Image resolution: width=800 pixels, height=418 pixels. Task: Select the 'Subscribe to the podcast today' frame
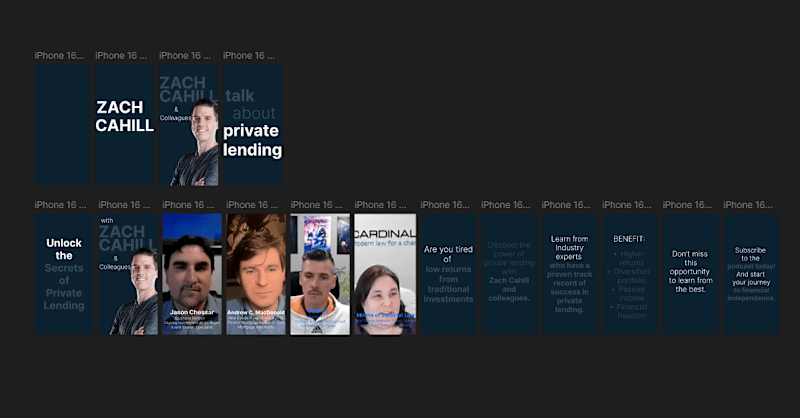point(751,275)
